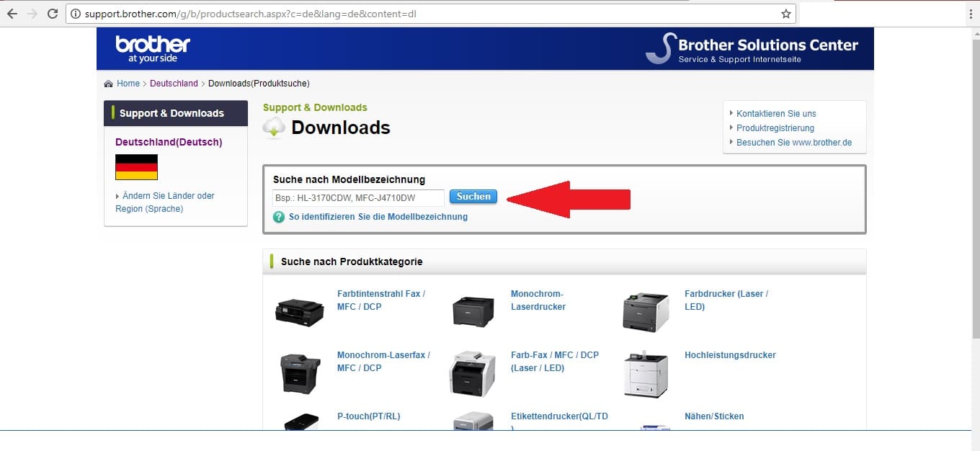Image resolution: width=980 pixels, height=451 pixels.
Task: Open Besuchen Sie www.brother.de link
Action: tap(794, 143)
